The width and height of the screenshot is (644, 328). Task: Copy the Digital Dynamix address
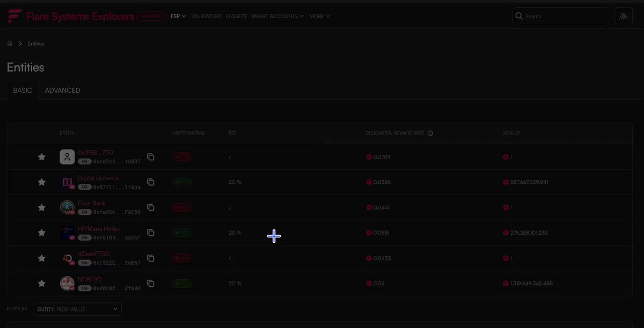[151, 182]
